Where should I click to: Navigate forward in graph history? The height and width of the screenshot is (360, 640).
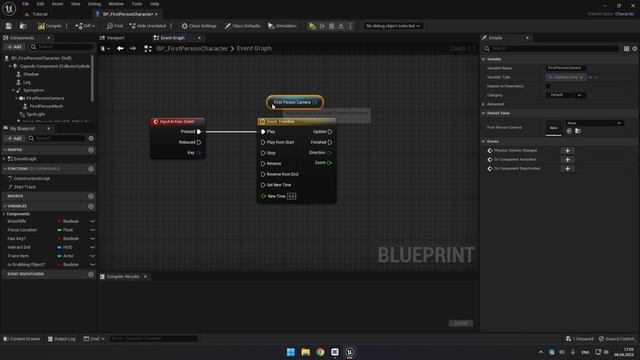(133, 48)
